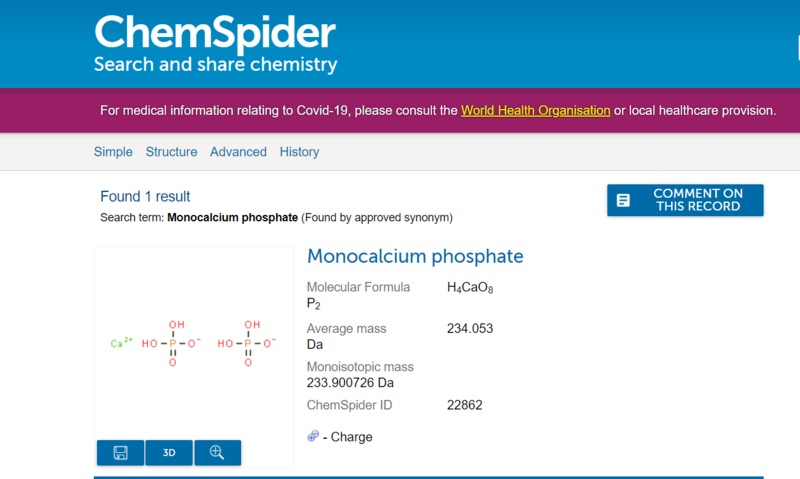The image size is (800, 479).
Task: Open the Simple search tab
Action: tap(113, 152)
